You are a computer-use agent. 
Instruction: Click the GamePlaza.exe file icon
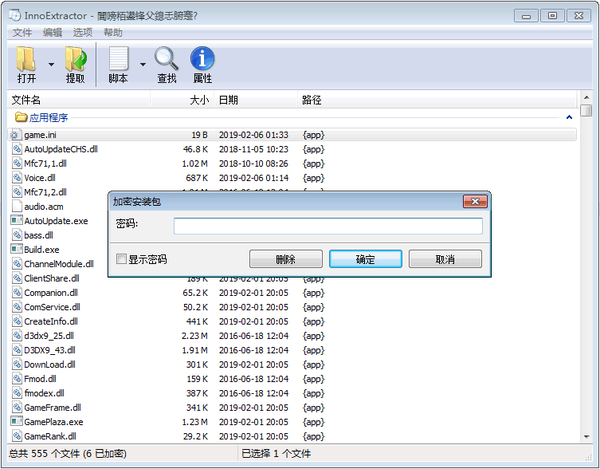click(16, 422)
